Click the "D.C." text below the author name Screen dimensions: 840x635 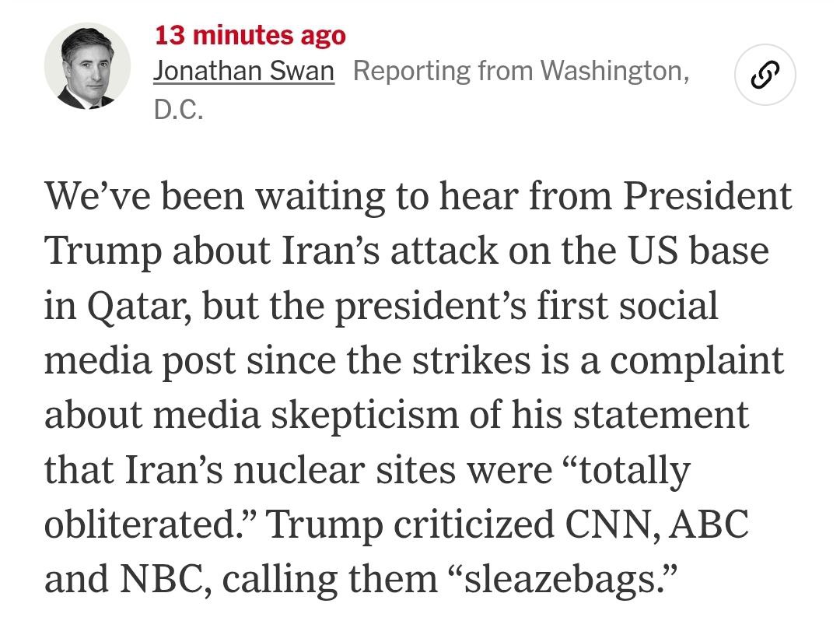[178, 111]
